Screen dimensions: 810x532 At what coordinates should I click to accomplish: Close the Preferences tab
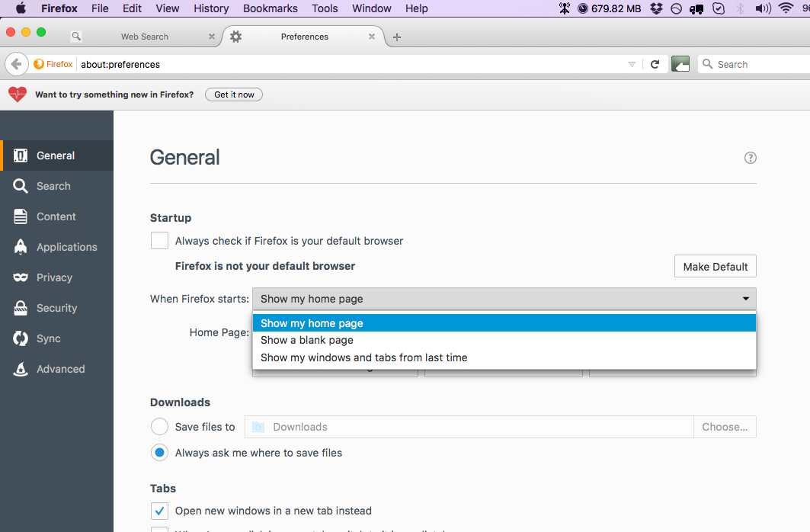371,37
